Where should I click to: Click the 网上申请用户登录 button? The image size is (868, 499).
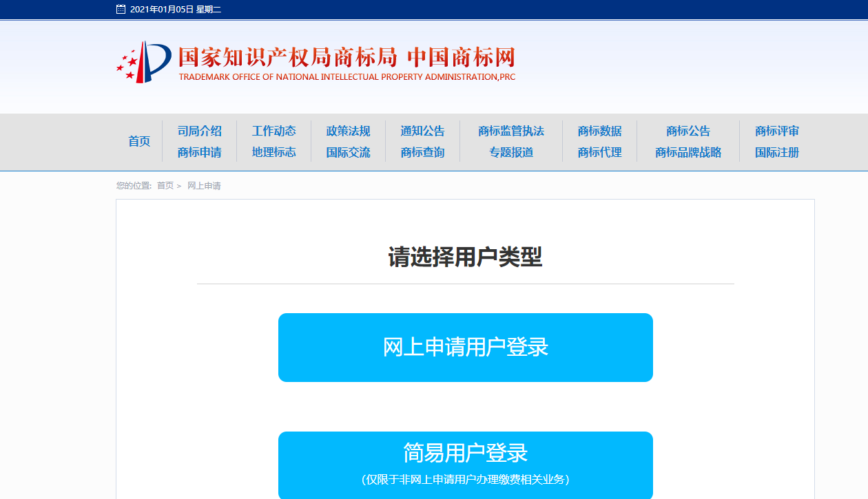coord(465,348)
